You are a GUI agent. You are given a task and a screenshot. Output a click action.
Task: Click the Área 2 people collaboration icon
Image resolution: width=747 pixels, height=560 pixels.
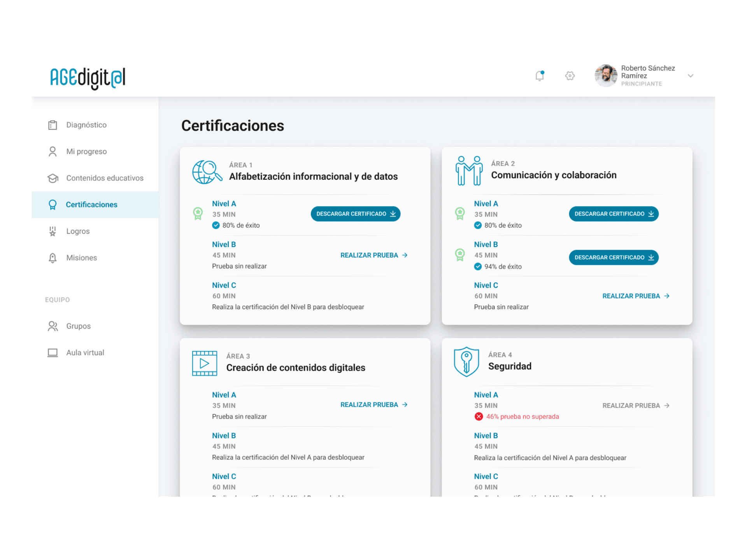468,171
